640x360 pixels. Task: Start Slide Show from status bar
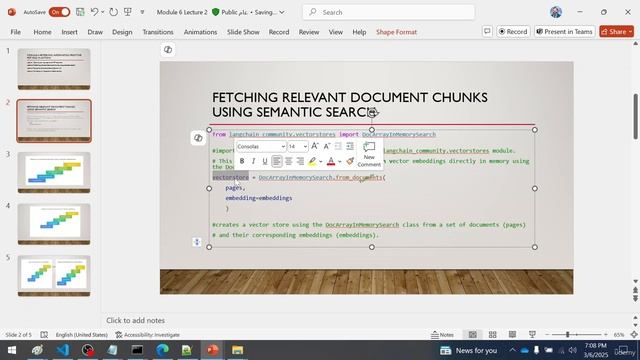click(x=532, y=335)
